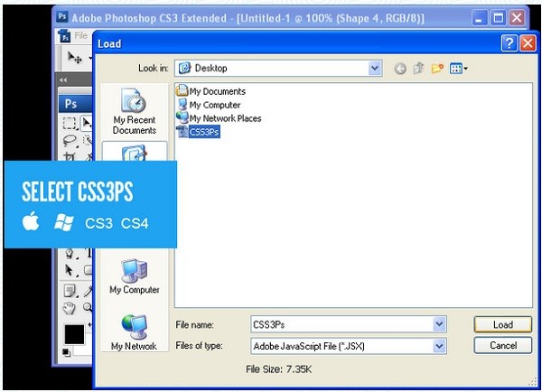Minimize the Photoshop window
This screenshot has width=542, height=392.
(x=480, y=18)
